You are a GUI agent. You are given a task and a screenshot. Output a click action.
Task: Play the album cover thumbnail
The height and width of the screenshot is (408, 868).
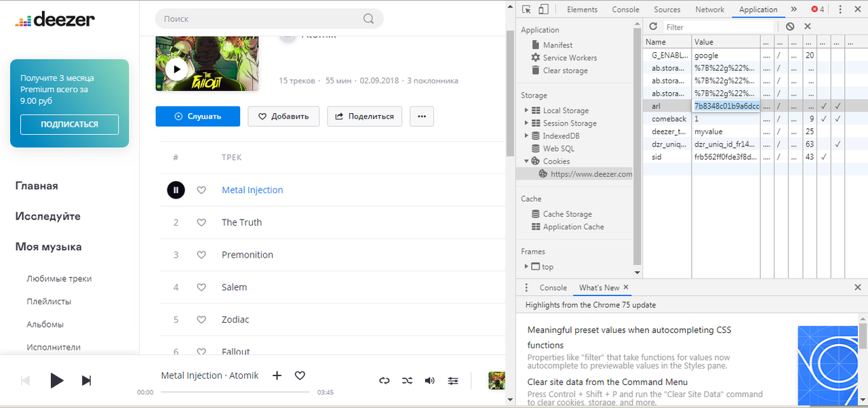click(x=177, y=69)
